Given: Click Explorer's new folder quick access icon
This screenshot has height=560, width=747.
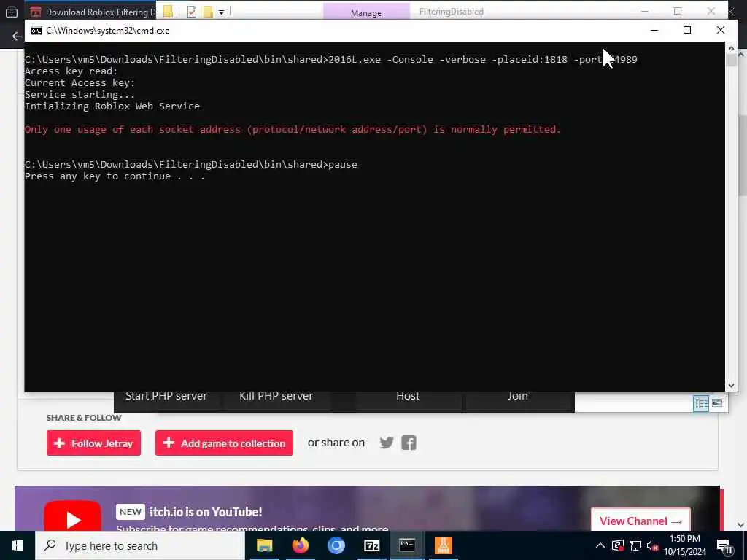Looking at the screenshot, I should click(208, 12).
